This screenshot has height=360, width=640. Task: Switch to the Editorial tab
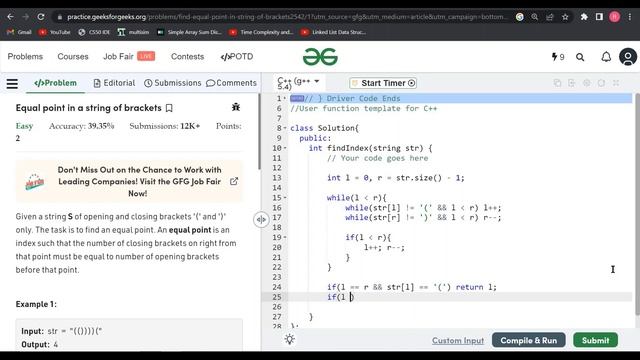coord(114,83)
